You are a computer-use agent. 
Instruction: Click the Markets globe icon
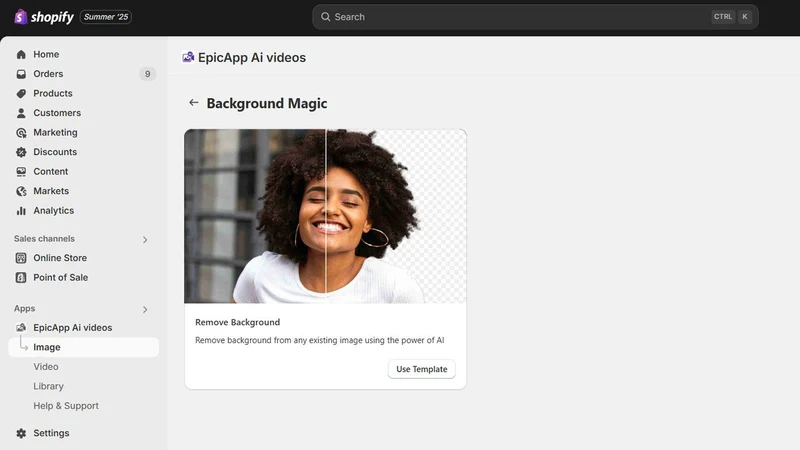pos(21,191)
